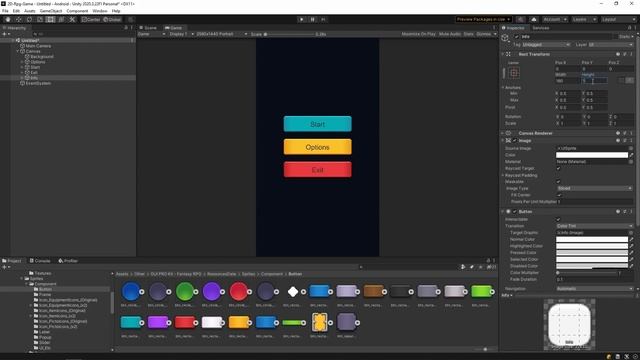Toggle the Button Interactable checkbox

point(558,220)
